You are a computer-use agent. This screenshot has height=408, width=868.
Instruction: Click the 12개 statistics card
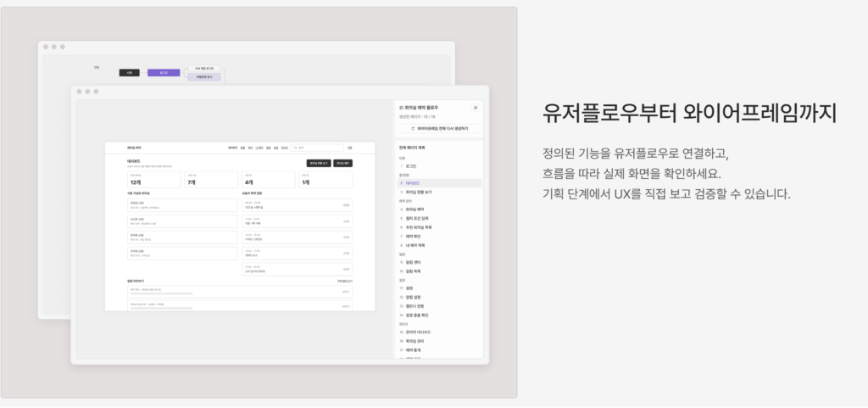click(x=154, y=179)
